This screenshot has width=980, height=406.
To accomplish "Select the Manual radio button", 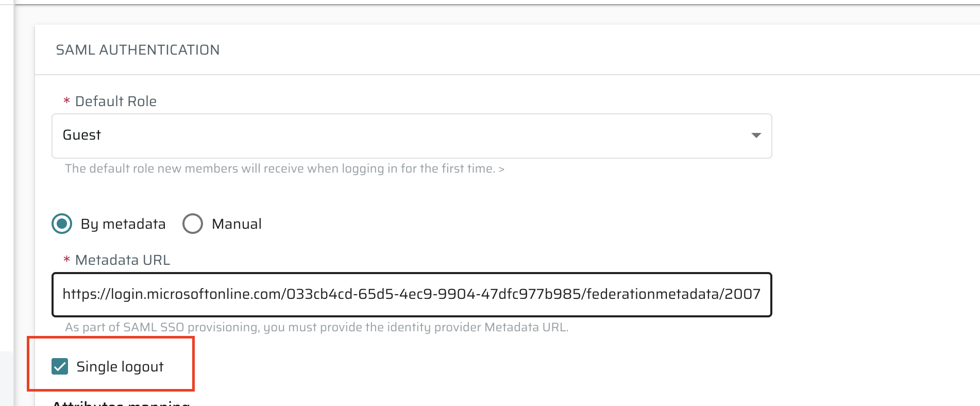I will coord(193,224).
